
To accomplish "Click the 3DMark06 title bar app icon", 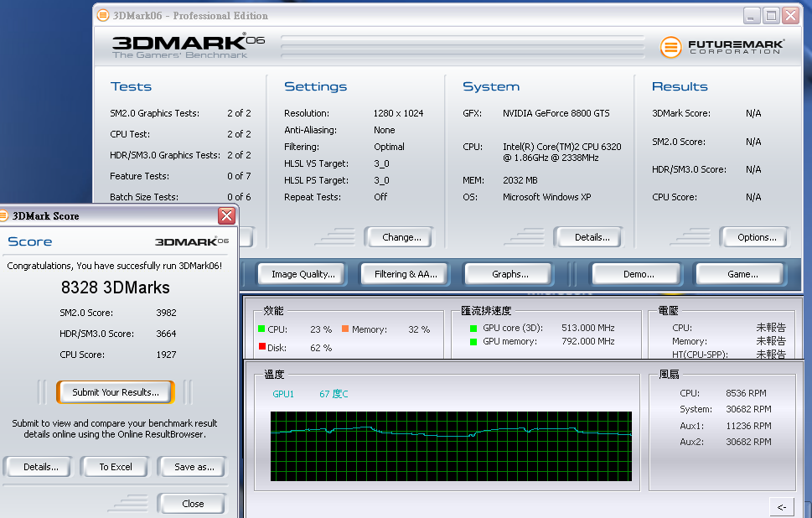I will click(x=103, y=15).
